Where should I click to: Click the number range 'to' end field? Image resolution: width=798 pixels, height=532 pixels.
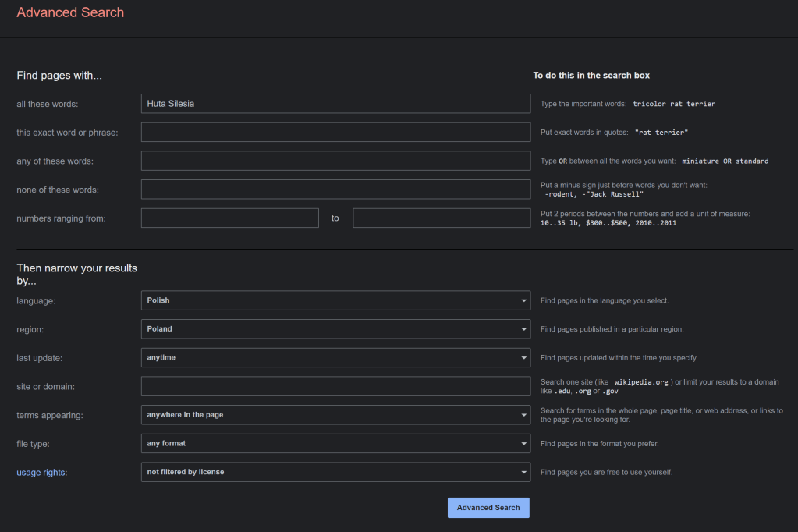[442, 218]
